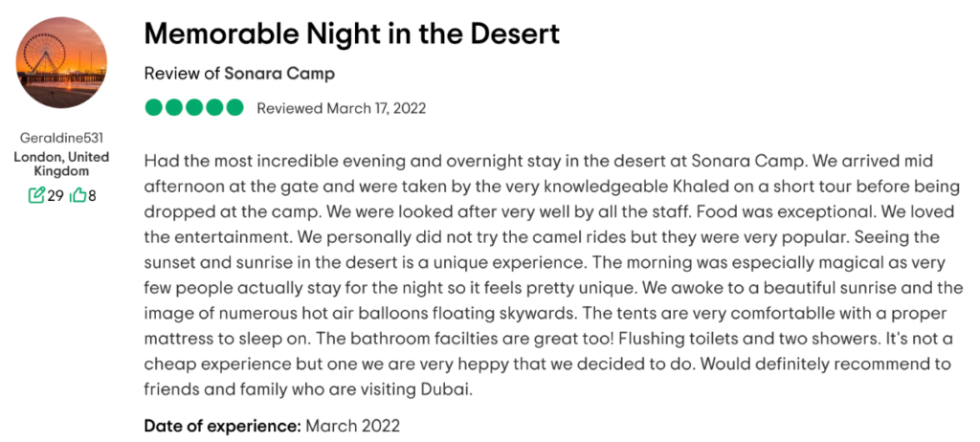Open the reviewer's Ferris wheel profile photo

tap(61, 62)
